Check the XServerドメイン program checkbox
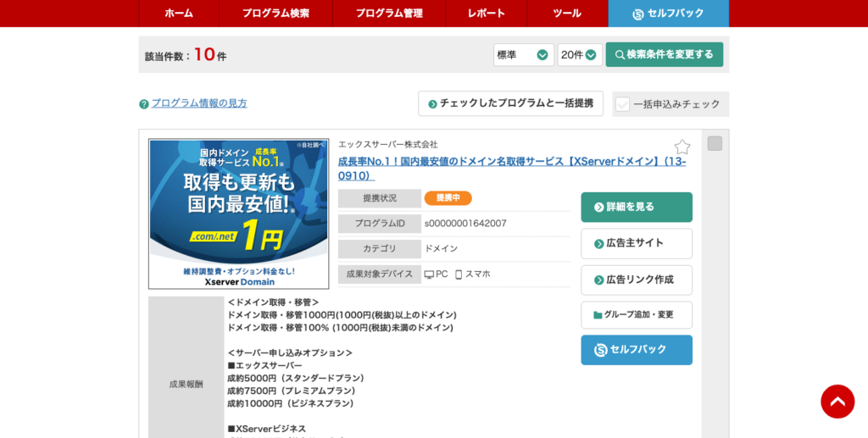Viewport: 868px width, 438px height. click(715, 144)
